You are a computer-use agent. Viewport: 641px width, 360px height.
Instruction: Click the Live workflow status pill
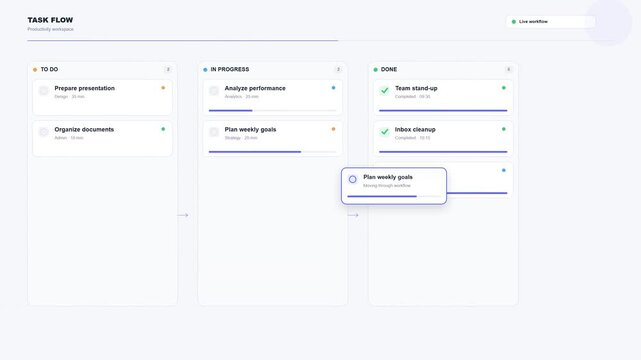click(x=551, y=22)
